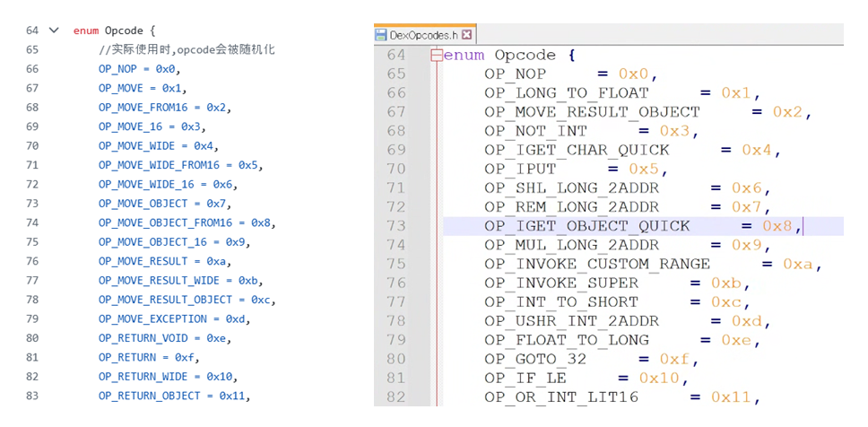Click the Chinese comment about opcode randomization

tap(187, 49)
